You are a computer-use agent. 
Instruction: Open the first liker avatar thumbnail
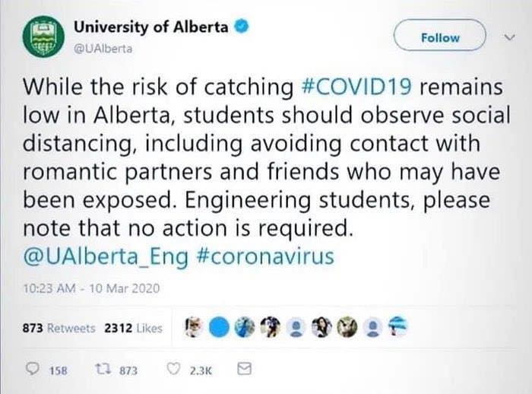click(194, 328)
